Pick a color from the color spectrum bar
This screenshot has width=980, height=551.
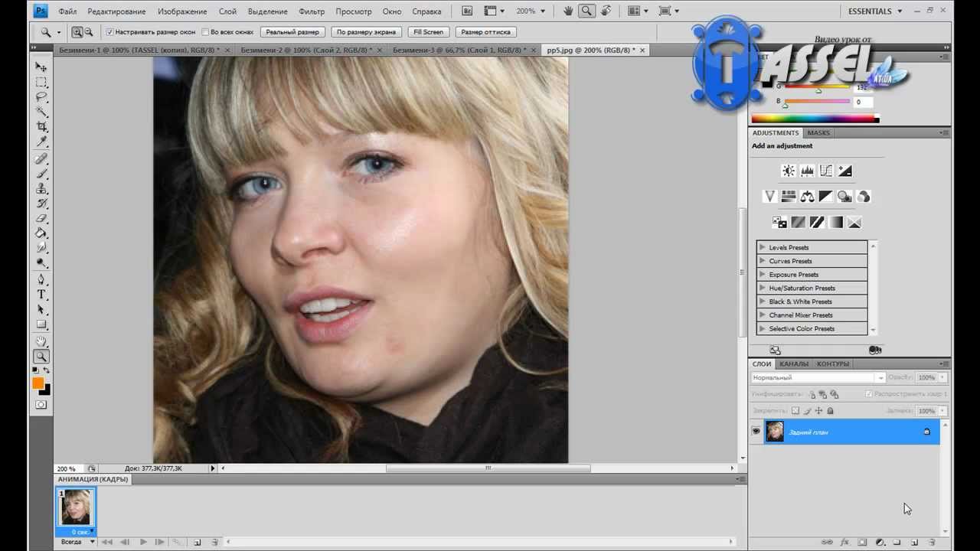813,119
